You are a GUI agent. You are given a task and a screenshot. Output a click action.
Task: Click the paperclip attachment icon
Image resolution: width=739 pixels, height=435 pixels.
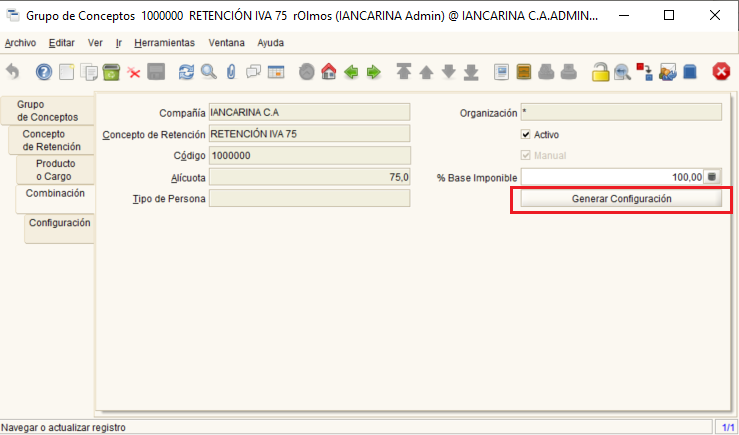[231, 72]
